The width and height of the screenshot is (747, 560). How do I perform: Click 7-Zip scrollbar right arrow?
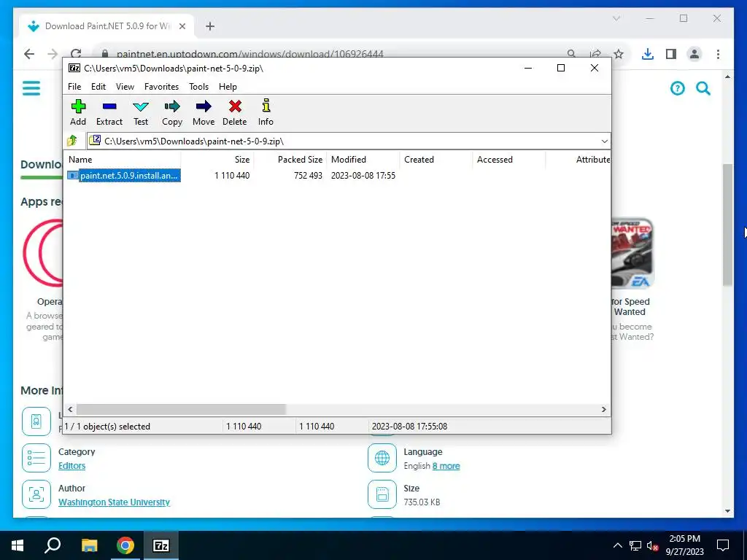click(603, 409)
